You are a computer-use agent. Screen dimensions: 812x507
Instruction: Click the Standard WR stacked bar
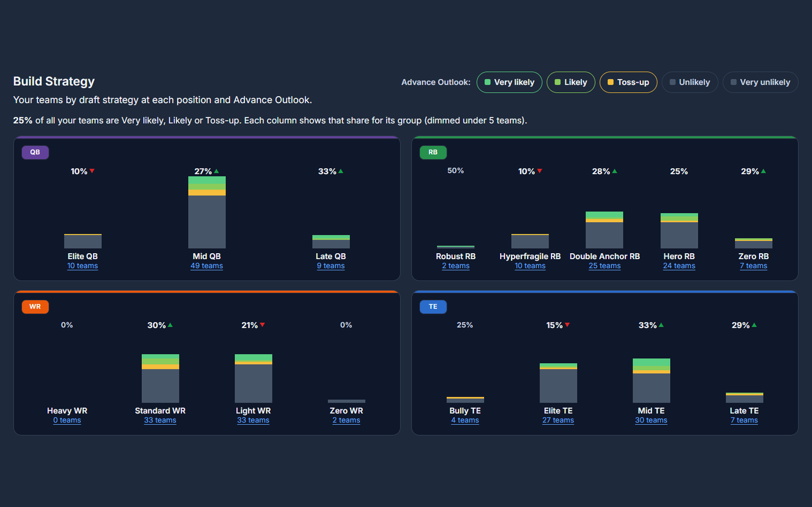pyautogui.click(x=160, y=378)
